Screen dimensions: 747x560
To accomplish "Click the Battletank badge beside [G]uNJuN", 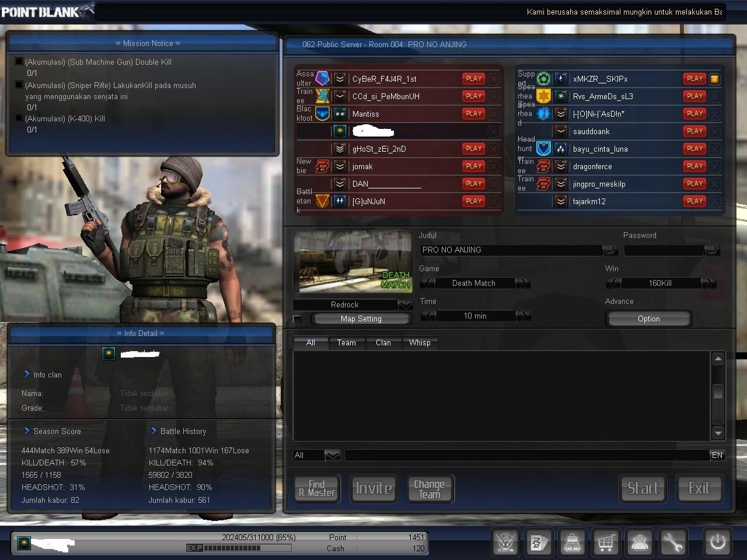I will point(322,201).
